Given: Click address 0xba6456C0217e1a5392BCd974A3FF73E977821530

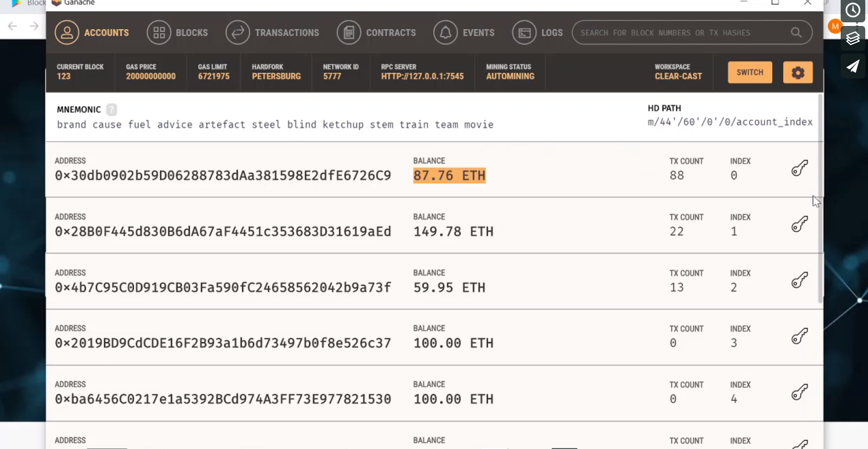Looking at the screenshot, I should (223, 399).
